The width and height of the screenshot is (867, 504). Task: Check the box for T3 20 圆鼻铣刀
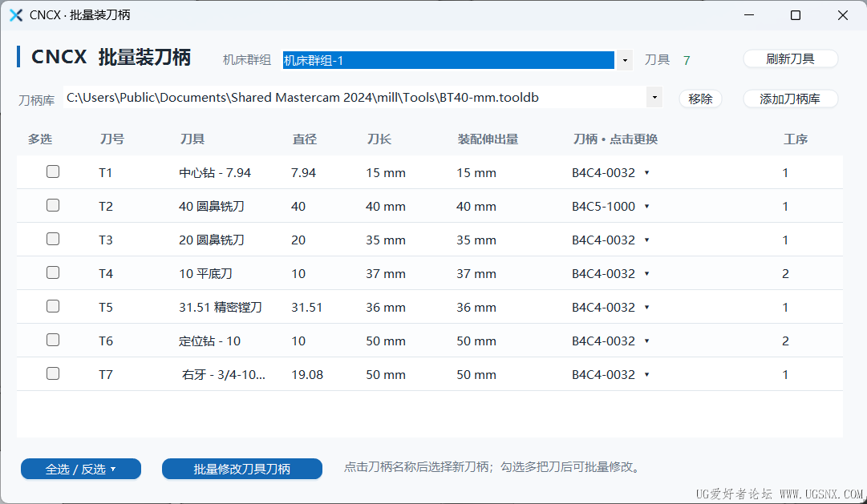pyautogui.click(x=53, y=239)
